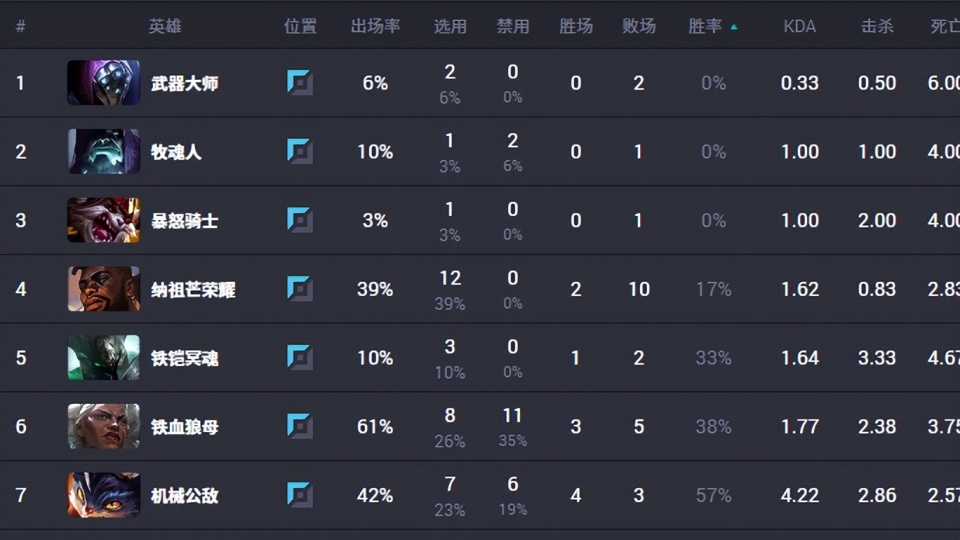Click the 暴怒骑士 champion portrait

pos(103,220)
